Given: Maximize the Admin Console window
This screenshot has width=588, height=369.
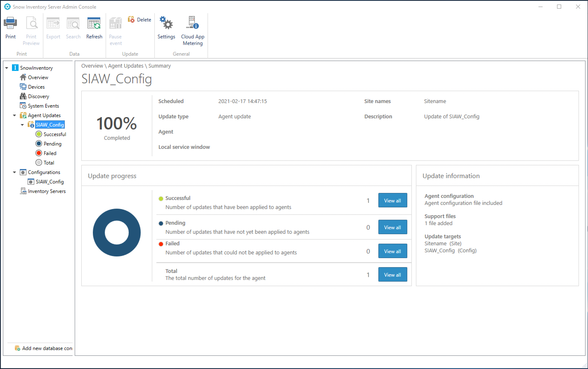Looking at the screenshot, I should (559, 7).
